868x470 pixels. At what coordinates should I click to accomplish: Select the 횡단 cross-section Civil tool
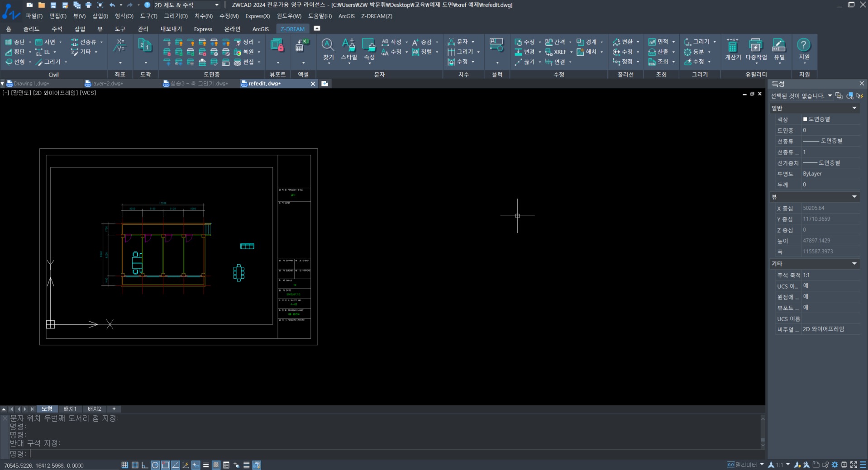click(x=15, y=52)
